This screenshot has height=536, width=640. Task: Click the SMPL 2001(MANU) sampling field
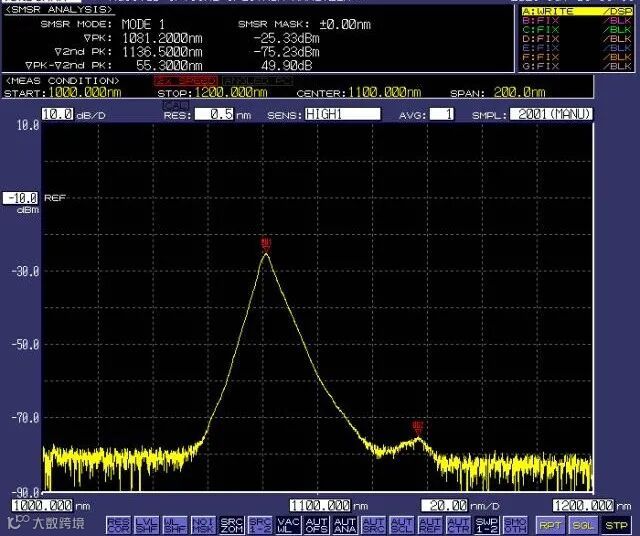pyautogui.click(x=551, y=114)
